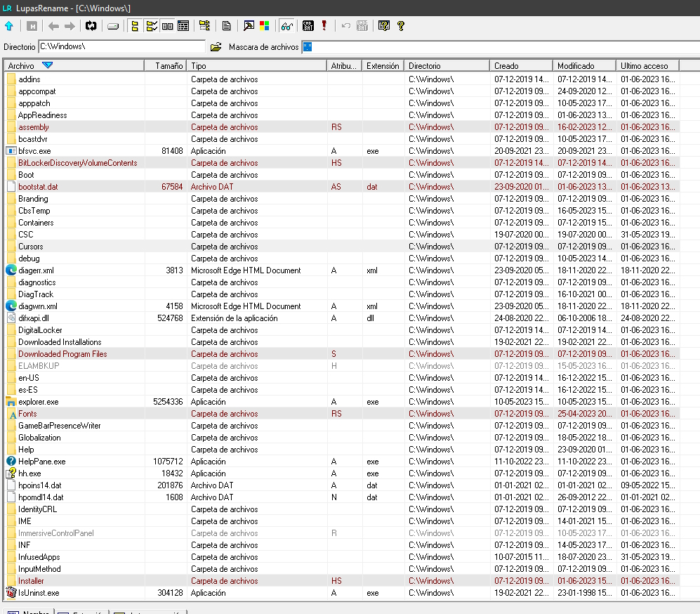Sort by the Atribu... column header

[x=344, y=65]
